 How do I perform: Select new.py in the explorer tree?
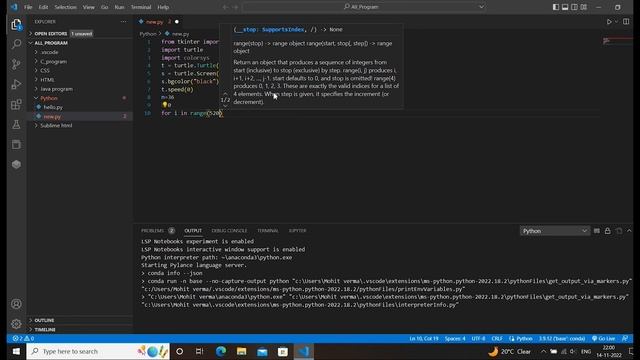[x=52, y=116]
